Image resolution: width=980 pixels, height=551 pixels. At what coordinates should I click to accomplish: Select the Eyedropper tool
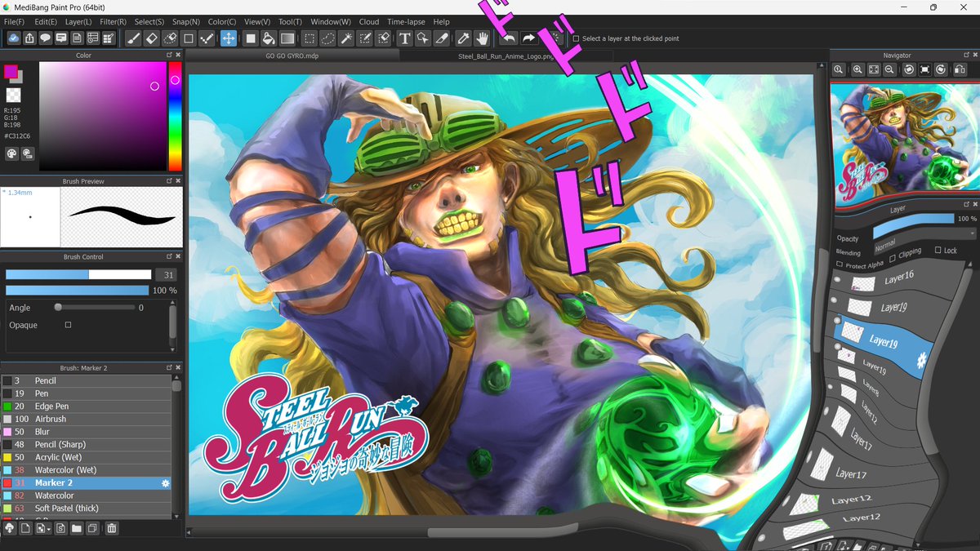click(x=463, y=38)
